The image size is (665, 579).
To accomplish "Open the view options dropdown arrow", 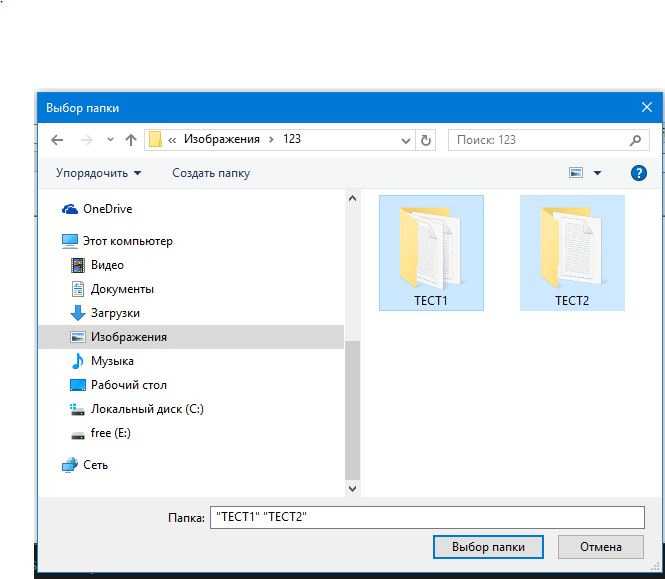I will pyautogui.click(x=597, y=173).
